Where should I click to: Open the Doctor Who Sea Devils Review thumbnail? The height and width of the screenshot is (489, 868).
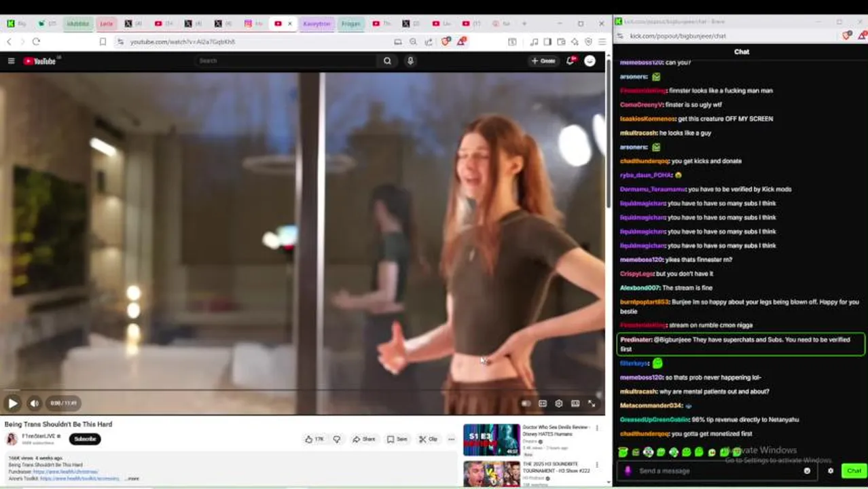click(491, 440)
